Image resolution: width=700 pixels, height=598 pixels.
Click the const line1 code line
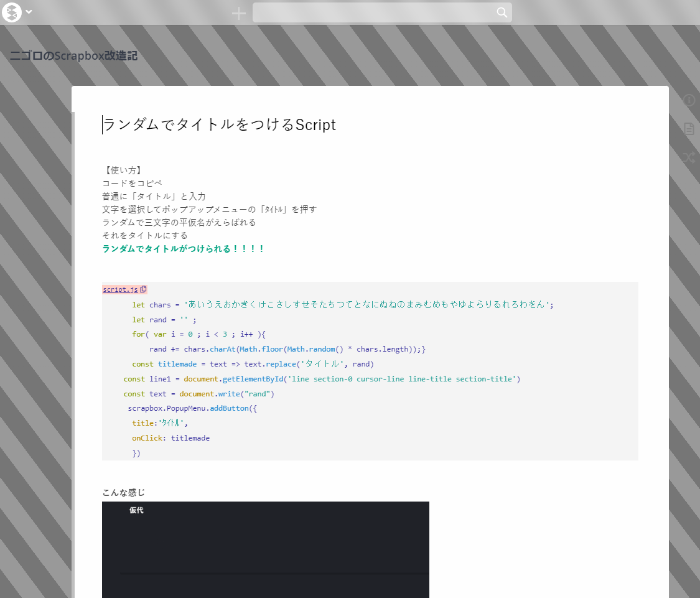tap(322, 379)
